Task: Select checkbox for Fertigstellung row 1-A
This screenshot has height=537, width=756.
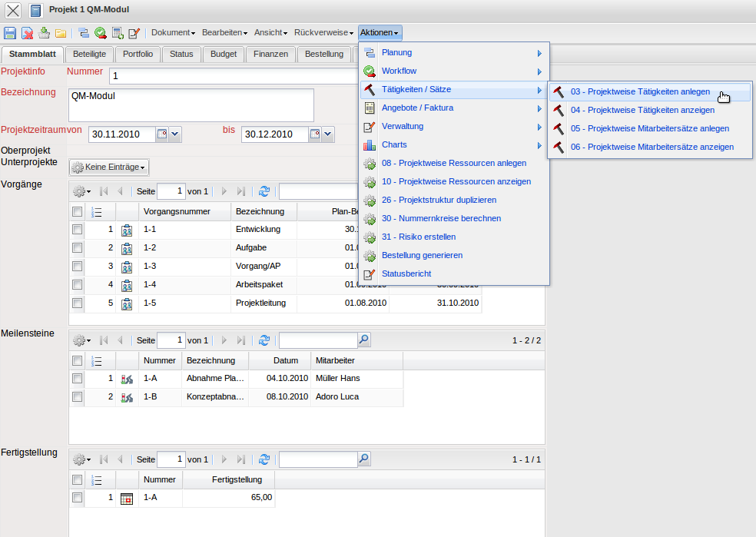Action: click(77, 498)
